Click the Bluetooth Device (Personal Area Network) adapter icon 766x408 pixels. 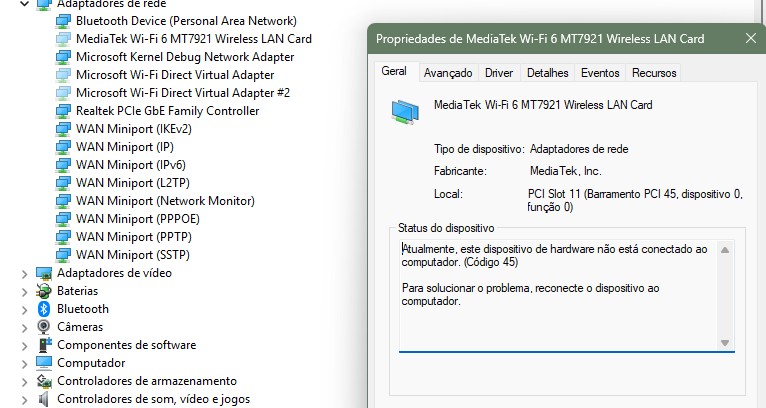tap(63, 21)
